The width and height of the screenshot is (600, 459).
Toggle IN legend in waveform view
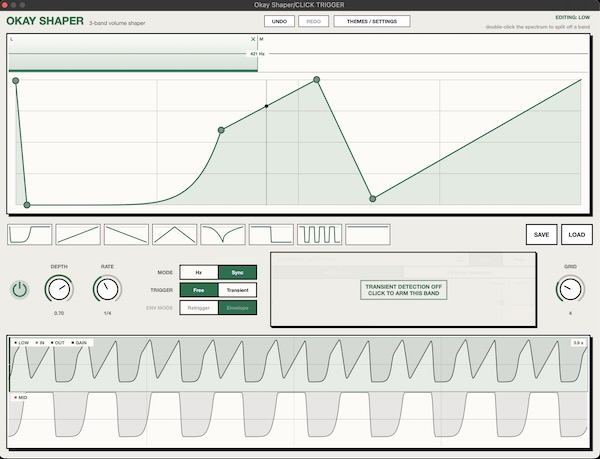[x=40, y=343]
